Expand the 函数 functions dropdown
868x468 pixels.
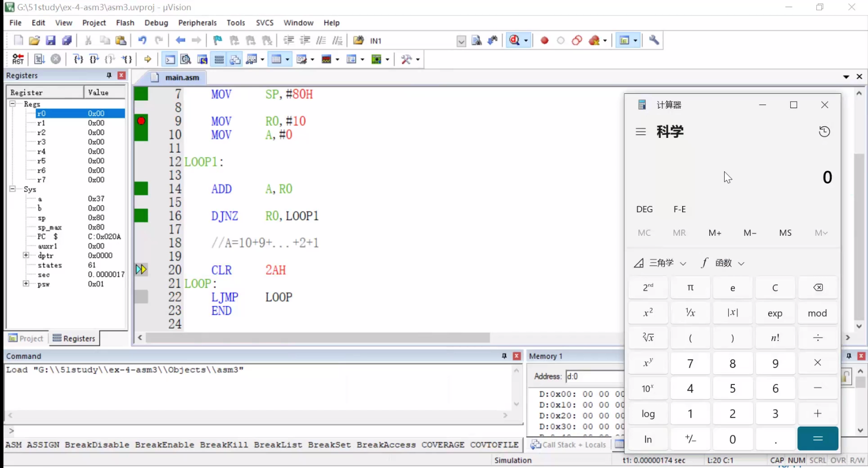[722, 263]
